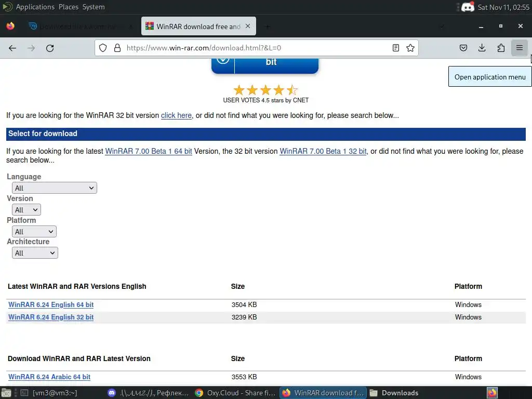This screenshot has height=399, width=532.
Task: Select the WinRAR download free tab
Action: 198,26
